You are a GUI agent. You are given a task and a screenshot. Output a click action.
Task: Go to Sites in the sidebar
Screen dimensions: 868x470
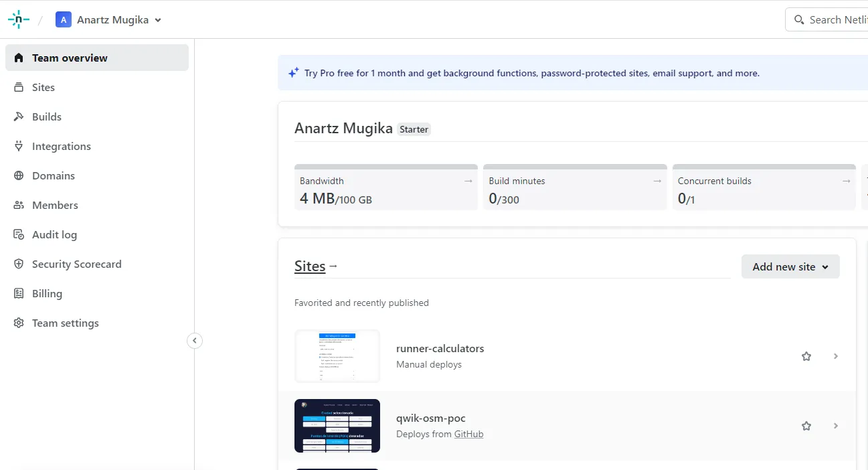point(97,87)
